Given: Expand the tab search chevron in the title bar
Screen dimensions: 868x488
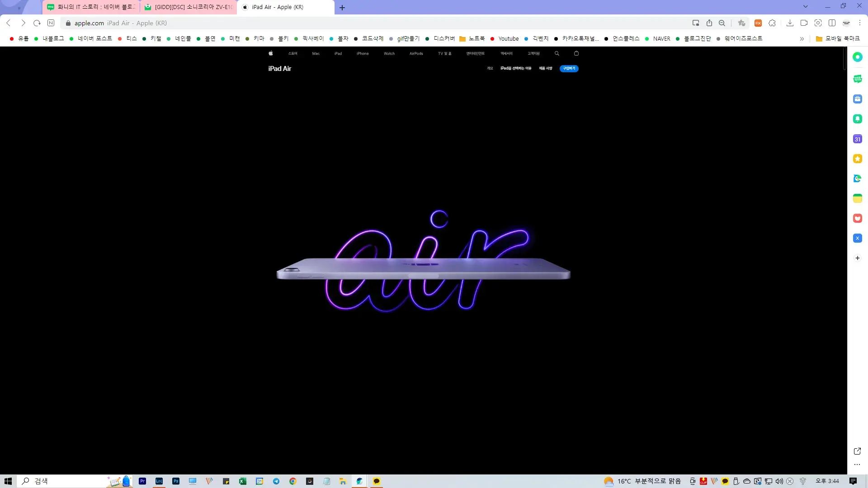Looking at the screenshot, I should (x=805, y=6).
